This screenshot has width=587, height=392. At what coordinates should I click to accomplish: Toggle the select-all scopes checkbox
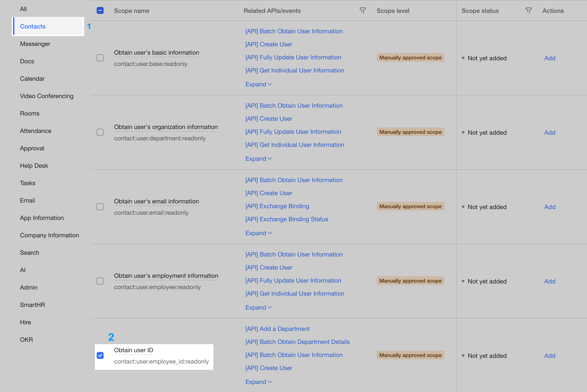point(100,10)
